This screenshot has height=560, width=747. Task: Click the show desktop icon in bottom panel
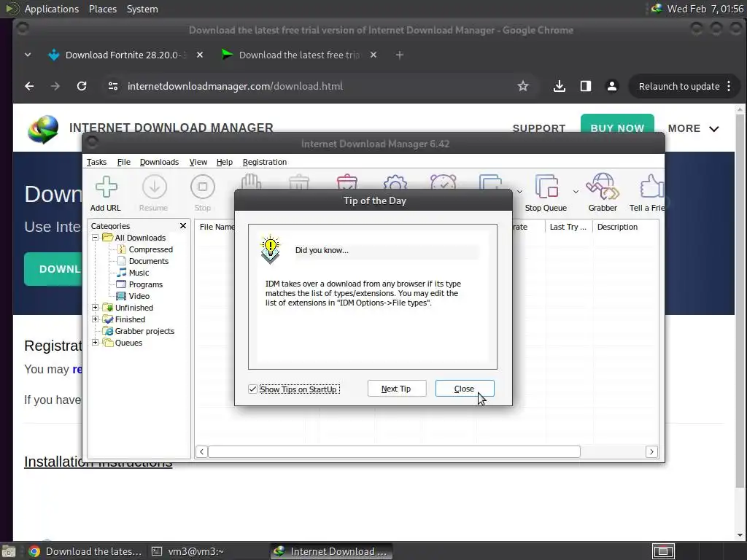click(x=9, y=551)
